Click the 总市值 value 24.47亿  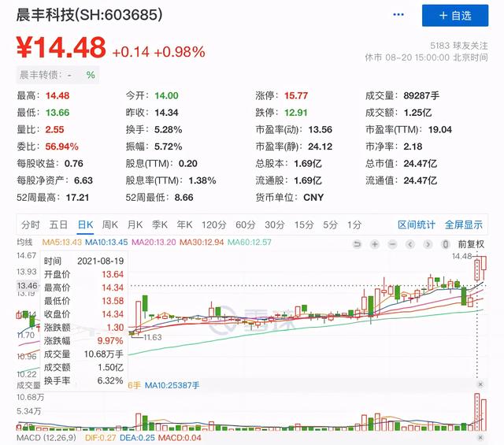click(x=420, y=163)
